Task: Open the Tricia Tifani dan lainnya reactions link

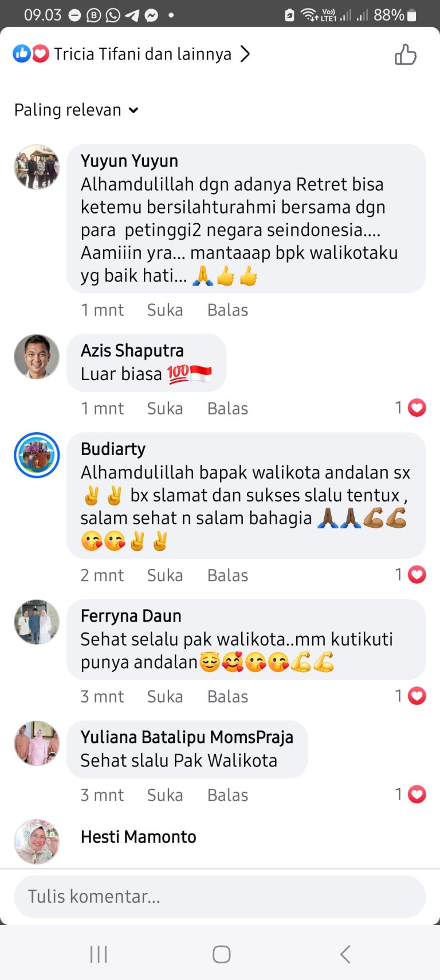Action: click(x=143, y=54)
